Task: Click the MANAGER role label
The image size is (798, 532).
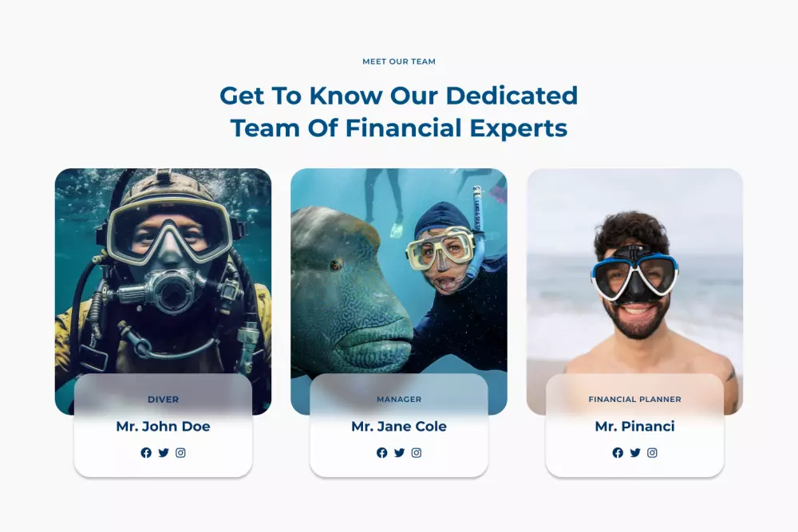Action: 399,400
